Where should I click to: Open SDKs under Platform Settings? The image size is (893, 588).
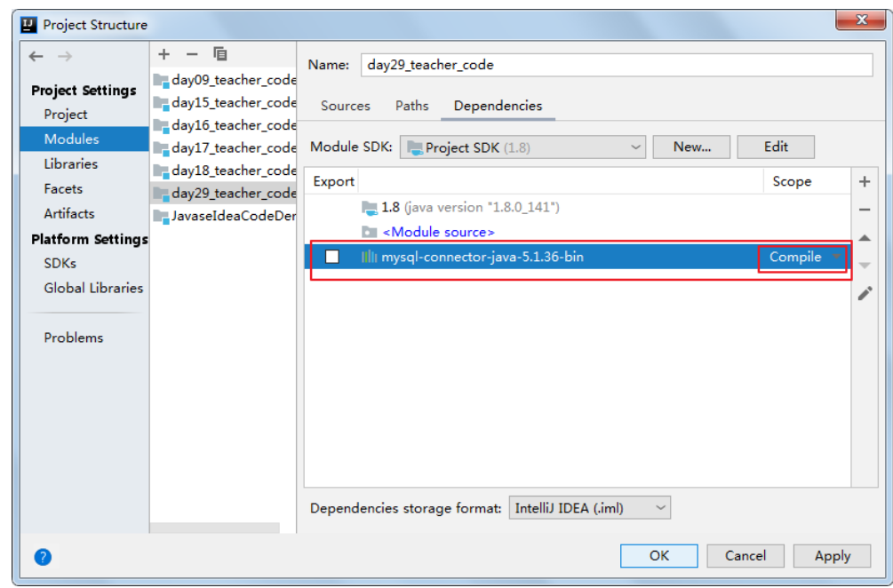[x=60, y=264]
